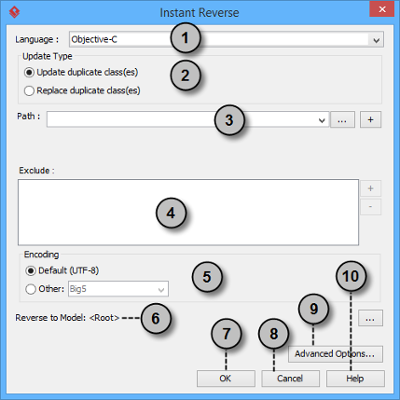Open the Big5 encoding dropdown
This screenshot has width=400, height=400.
119,289
